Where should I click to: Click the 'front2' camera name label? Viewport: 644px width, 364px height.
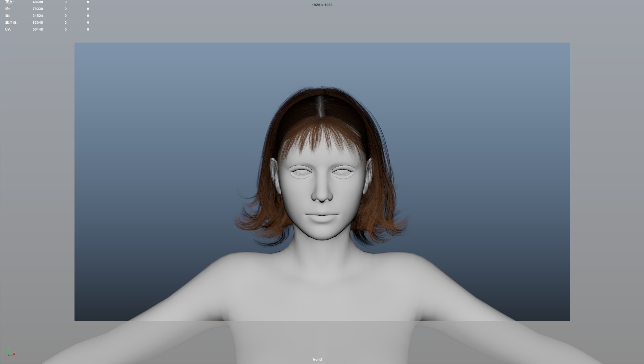[317, 360]
